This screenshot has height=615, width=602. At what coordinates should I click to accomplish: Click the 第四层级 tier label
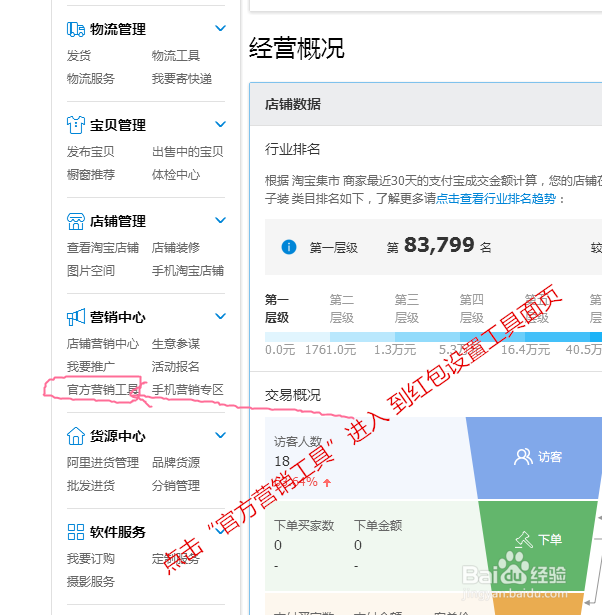point(471,309)
